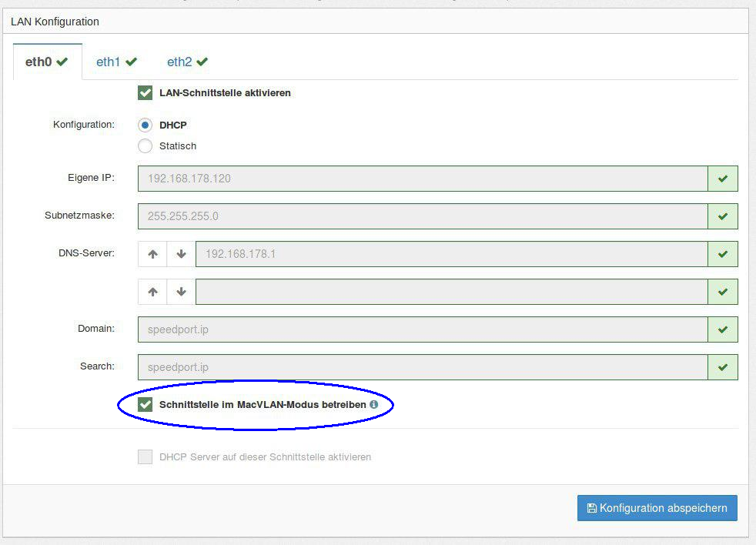Toggle LAN-Schnittstelle aktivieren checkbox
The width and height of the screenshot is (756, 545).
click(145, 93)
